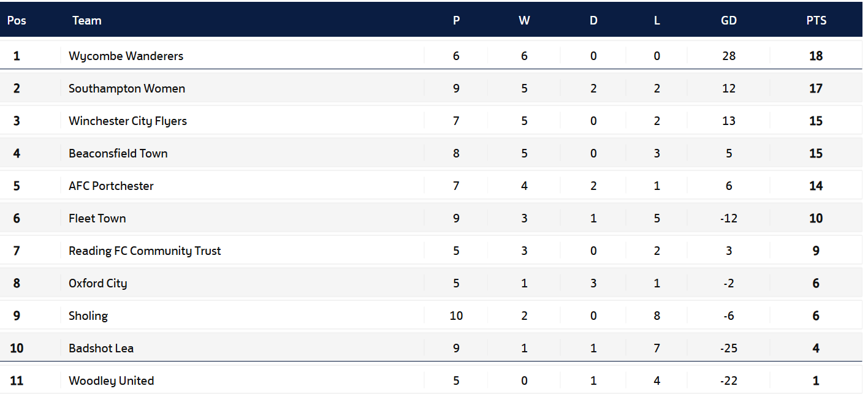Click the Team column header
This screenshot has width=868, height=394.
87,20
